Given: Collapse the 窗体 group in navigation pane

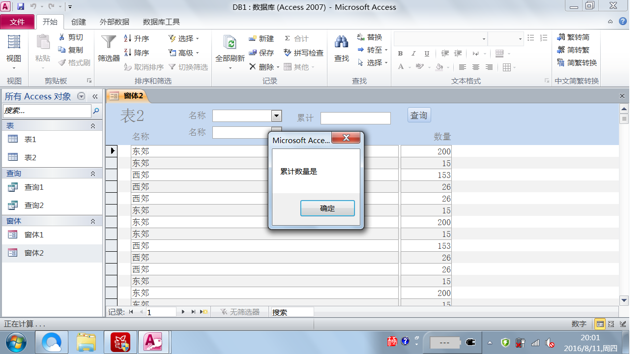Looking at the screenshot, I should [x=93, y=221].
